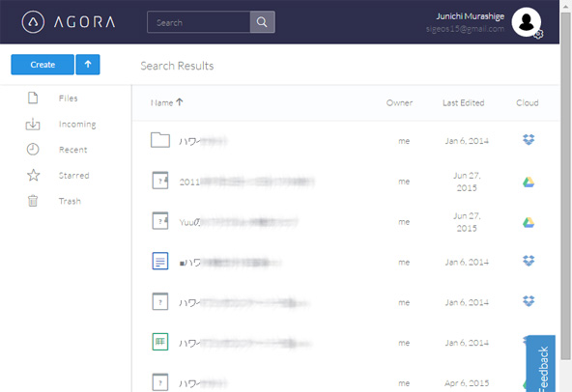Click the upload arrow button

click(88, 65)
